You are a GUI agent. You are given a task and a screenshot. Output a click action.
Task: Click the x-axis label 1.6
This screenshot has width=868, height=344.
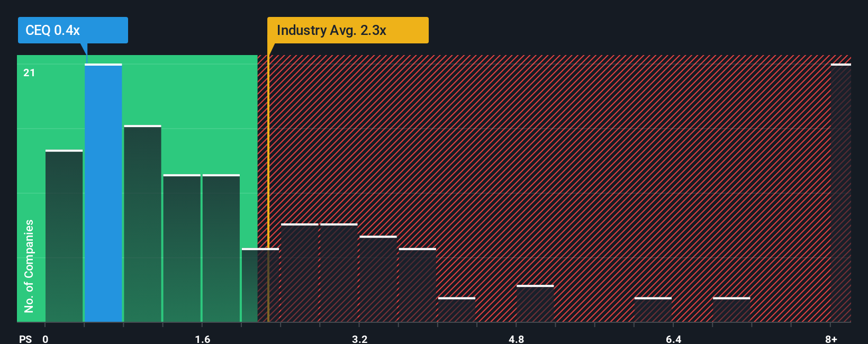pyautogui.click(x=203, y=339)
